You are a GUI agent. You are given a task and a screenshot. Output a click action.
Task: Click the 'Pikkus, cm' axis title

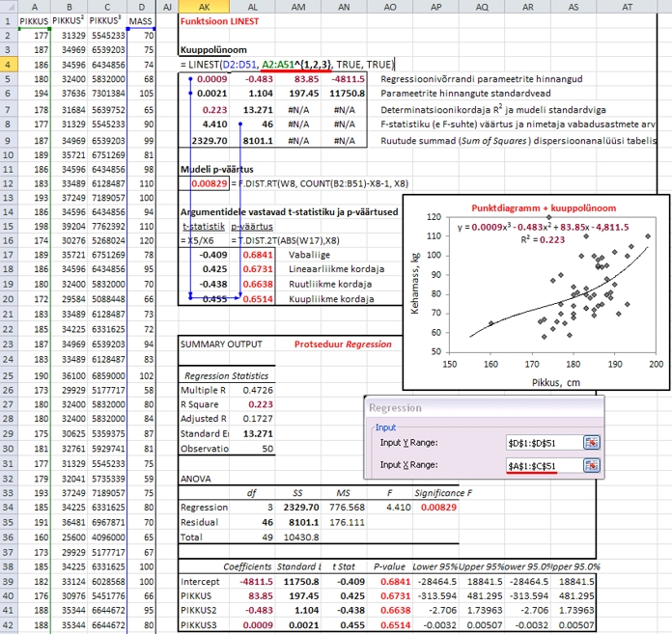tap(556, 382)
